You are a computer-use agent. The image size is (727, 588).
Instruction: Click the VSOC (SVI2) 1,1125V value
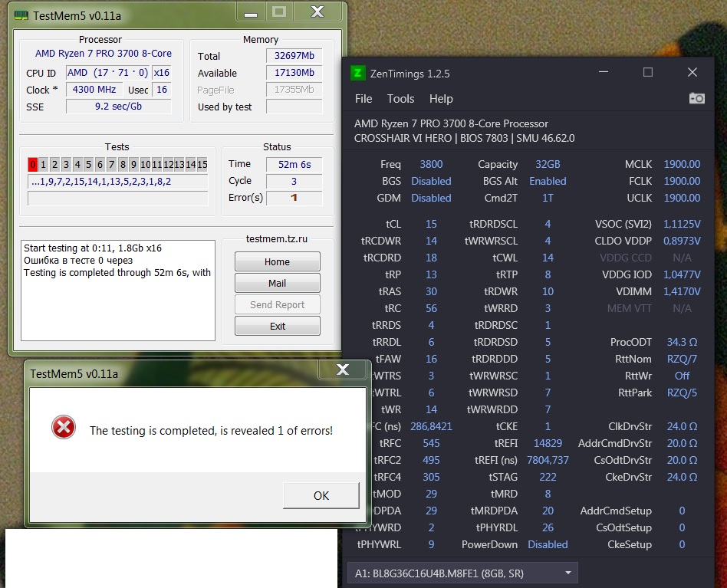[x=682, y=225]
